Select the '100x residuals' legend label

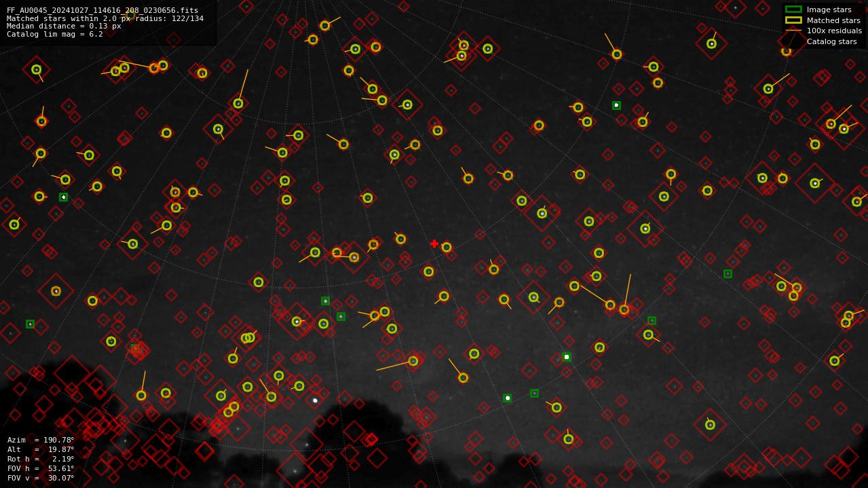click(834, 31)
